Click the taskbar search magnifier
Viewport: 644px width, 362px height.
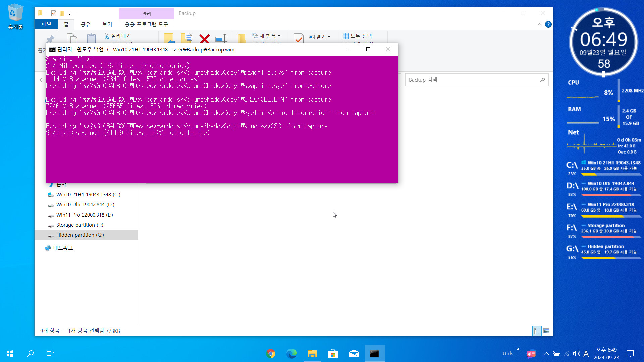tap(30, 354)
